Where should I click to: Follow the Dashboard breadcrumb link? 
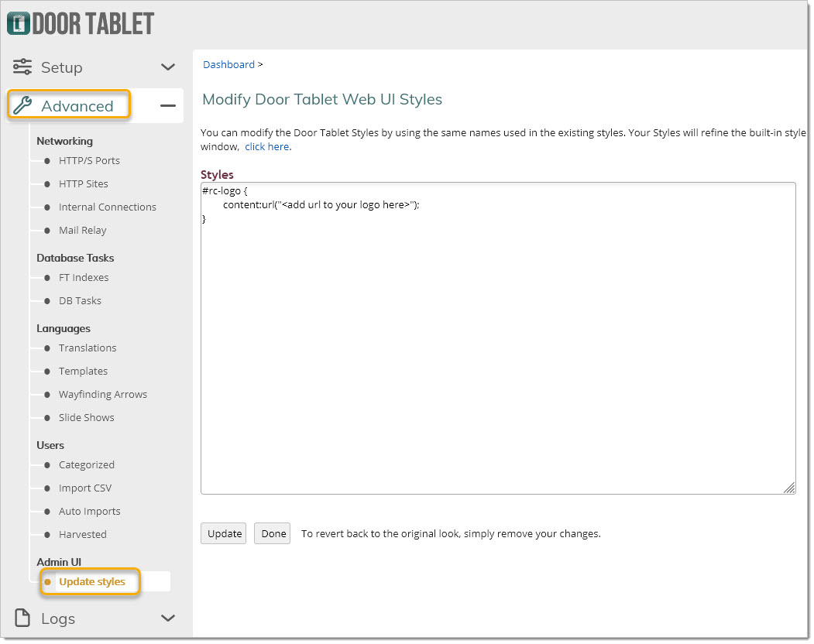point(229,65)
